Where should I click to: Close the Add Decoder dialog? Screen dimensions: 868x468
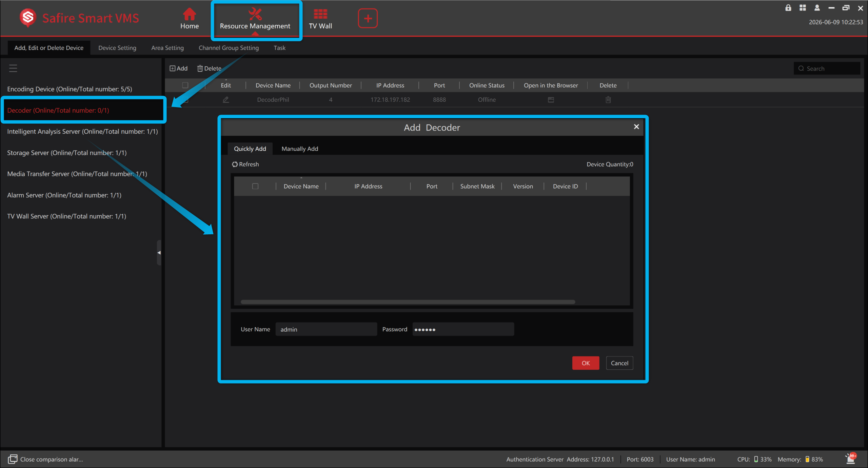[x=636, y=126]
